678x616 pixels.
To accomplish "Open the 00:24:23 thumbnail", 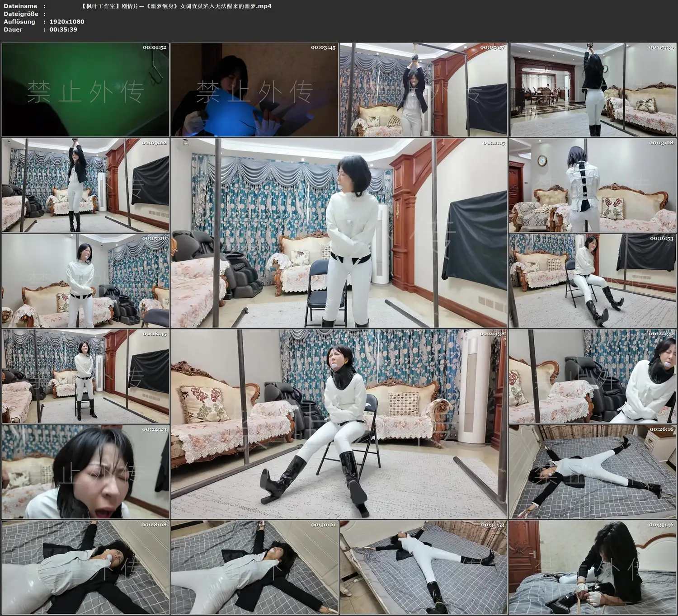I will pyautogui.click(x=85, y=471).
